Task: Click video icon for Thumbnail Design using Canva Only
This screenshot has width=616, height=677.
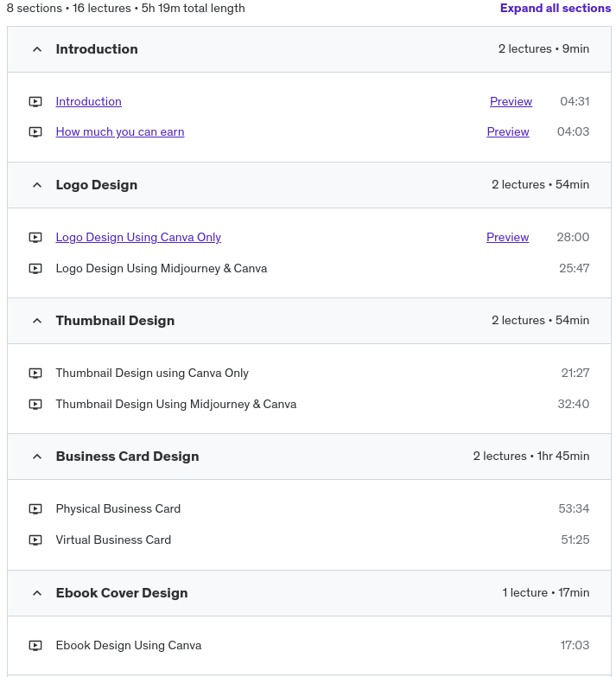Action: (x=35, y=374)
